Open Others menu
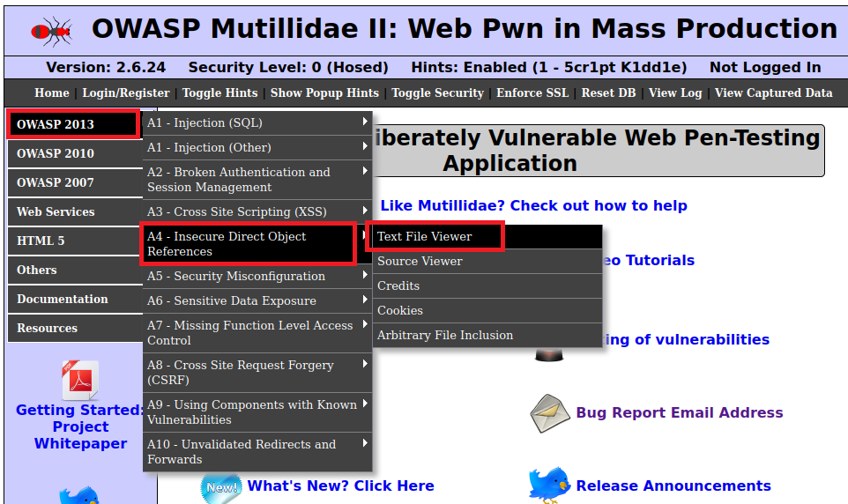The width and height of the screenshot is (848, 504). point(75,270)
